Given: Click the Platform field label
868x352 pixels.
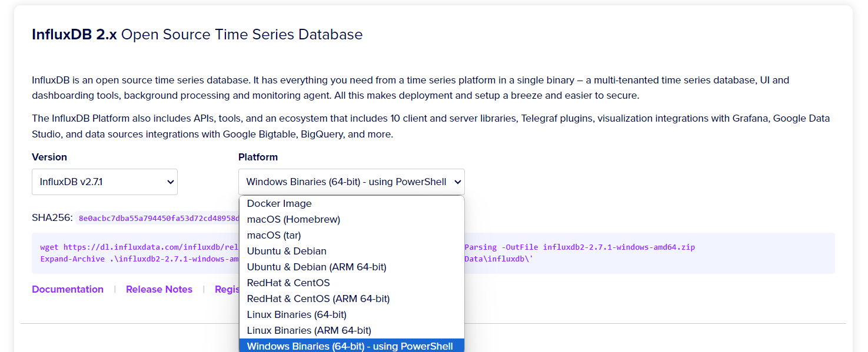Looking at the screenshot, I should 258,157.
